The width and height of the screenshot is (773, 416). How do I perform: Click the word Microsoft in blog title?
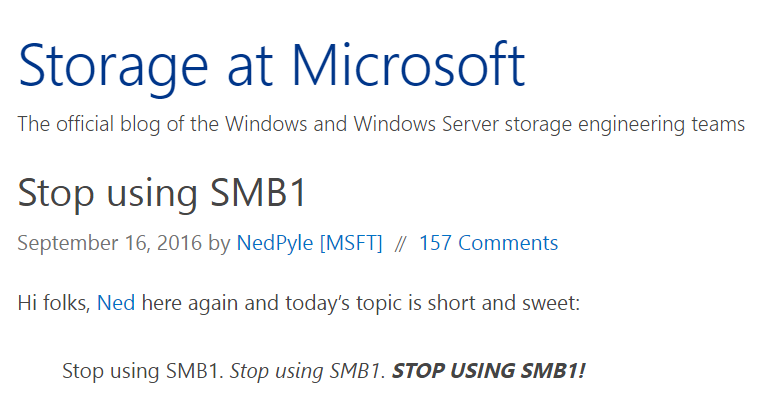[408, 66]
